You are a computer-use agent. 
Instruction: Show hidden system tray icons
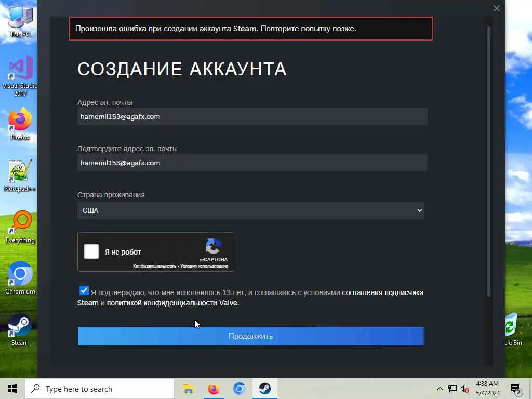(440, 389)
